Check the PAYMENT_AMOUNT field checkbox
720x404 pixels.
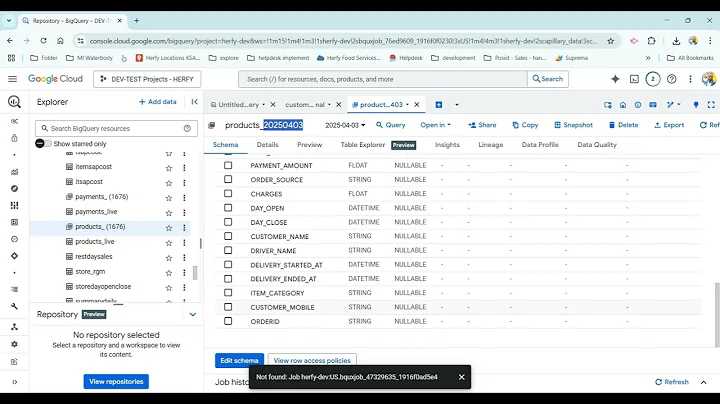228,165
